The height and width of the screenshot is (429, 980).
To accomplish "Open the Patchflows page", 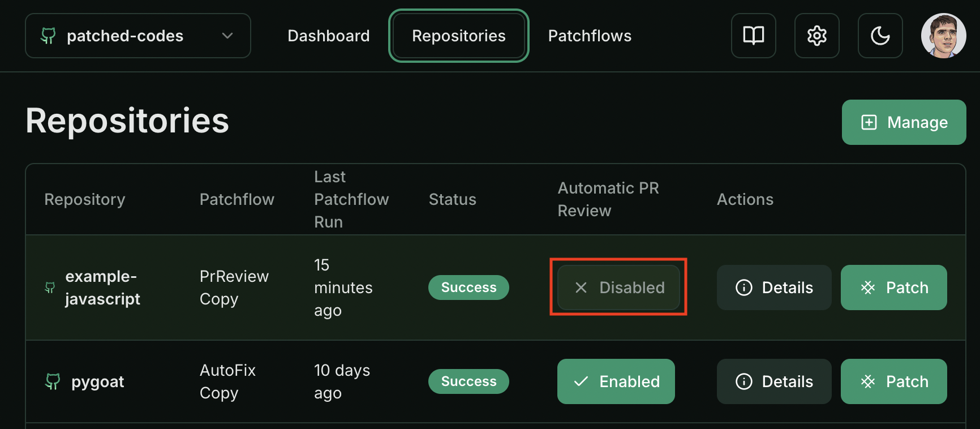I will pyautogui.click(x=590, y=36).
